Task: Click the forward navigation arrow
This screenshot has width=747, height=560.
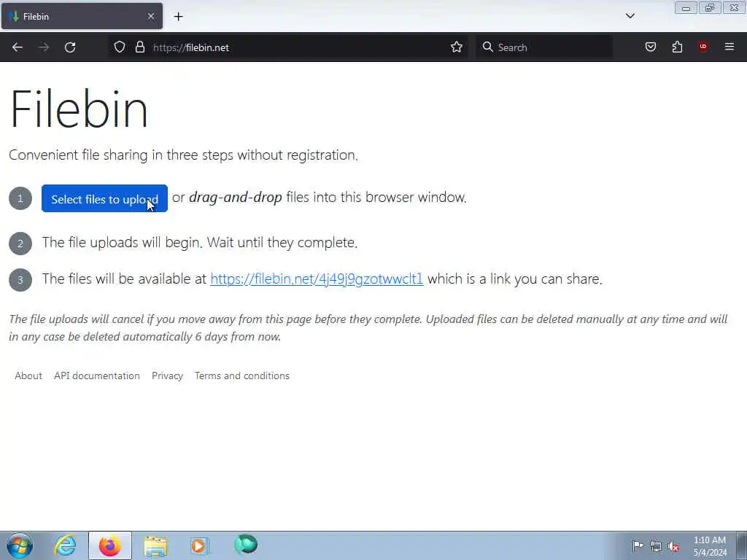Action: [x=44, y=47]
